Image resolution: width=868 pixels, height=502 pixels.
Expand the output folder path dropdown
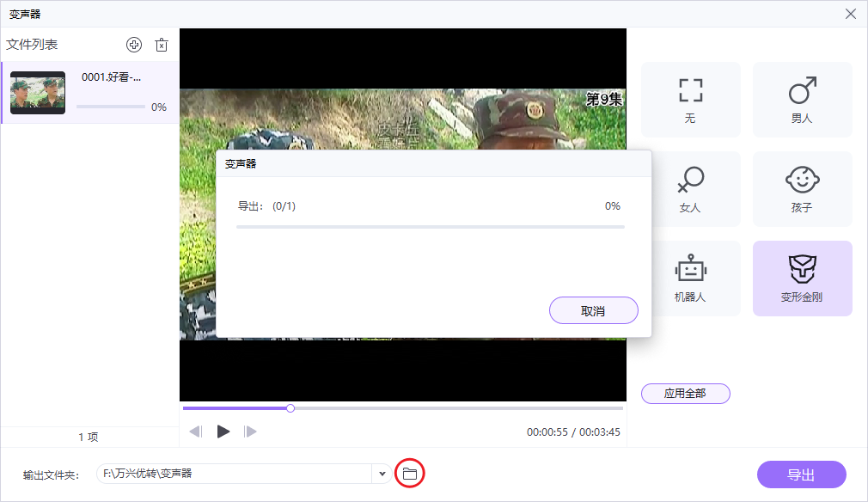coord(382,474)
